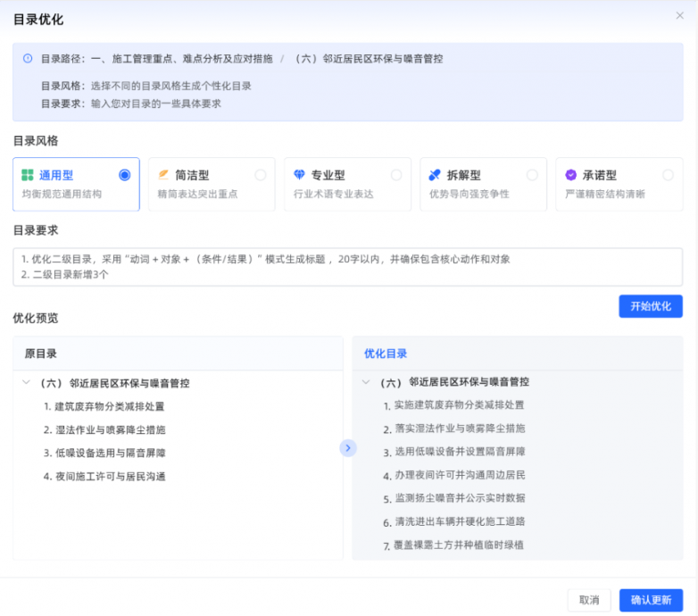698x616 pixels.
Task: Collapse the original (六) directory node
Action: 26,382
